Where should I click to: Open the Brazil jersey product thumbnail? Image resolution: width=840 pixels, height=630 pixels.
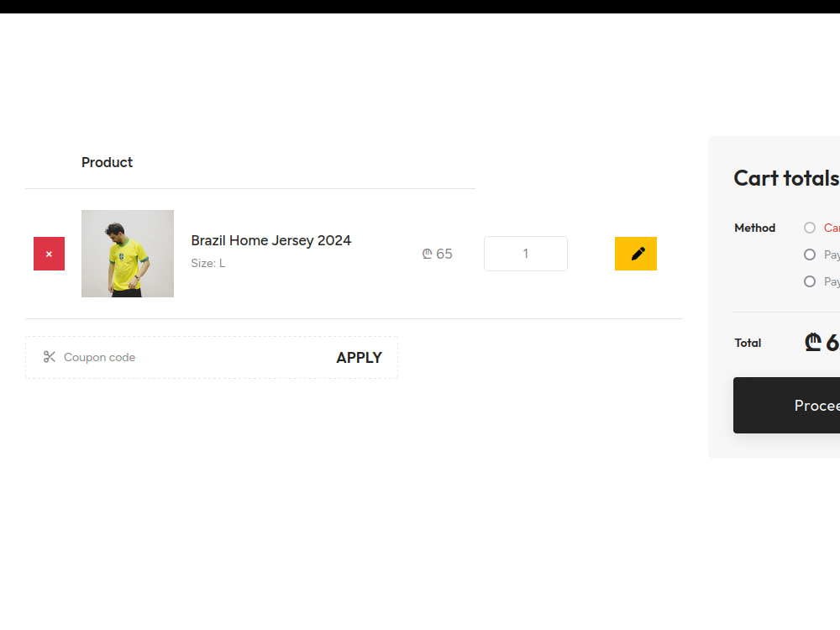[x=128, y=254]
